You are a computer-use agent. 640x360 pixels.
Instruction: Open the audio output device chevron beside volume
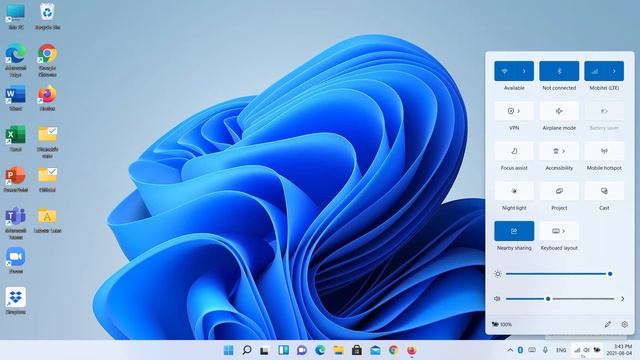click(622, 299)
